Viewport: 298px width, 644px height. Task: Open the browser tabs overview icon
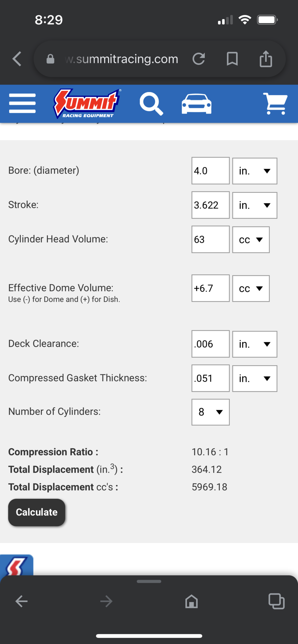(x=276, y=601)
